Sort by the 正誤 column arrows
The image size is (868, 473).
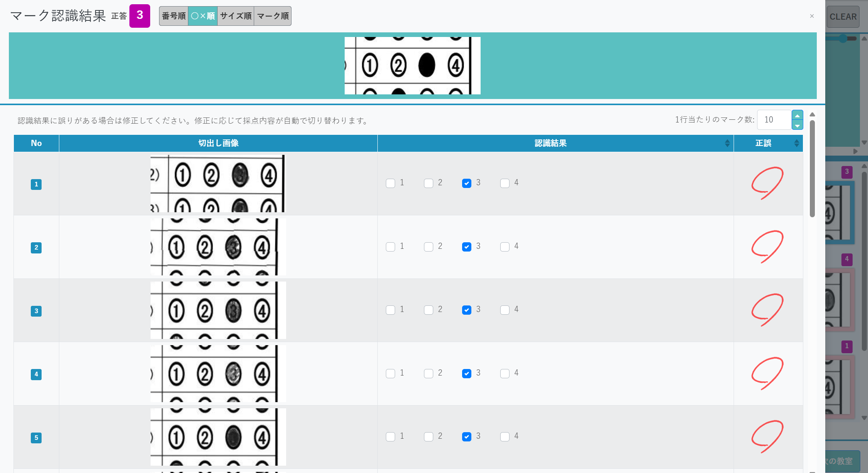point(796,143)
